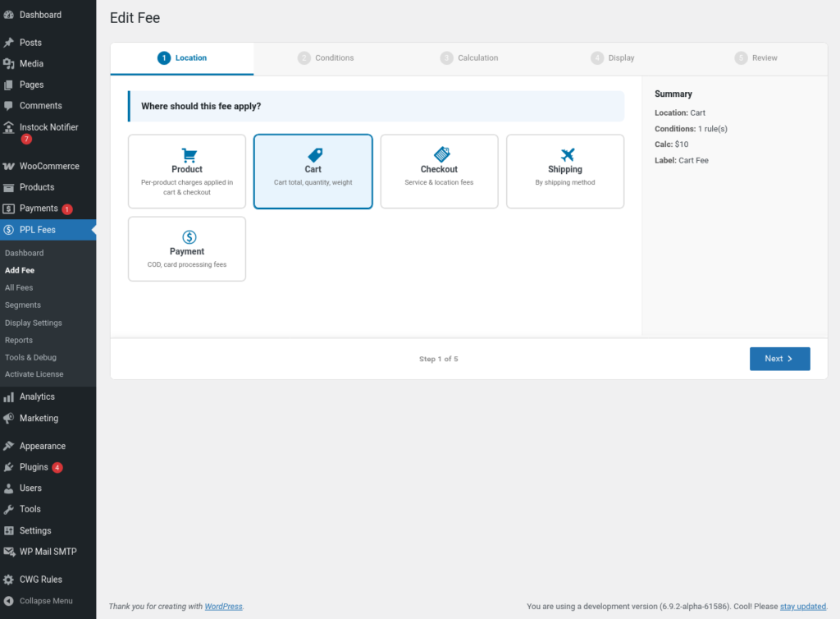Screen dimensions: 840x619
Task: Click the Analytics bar chart icon
Action: [x=8, y=397]
